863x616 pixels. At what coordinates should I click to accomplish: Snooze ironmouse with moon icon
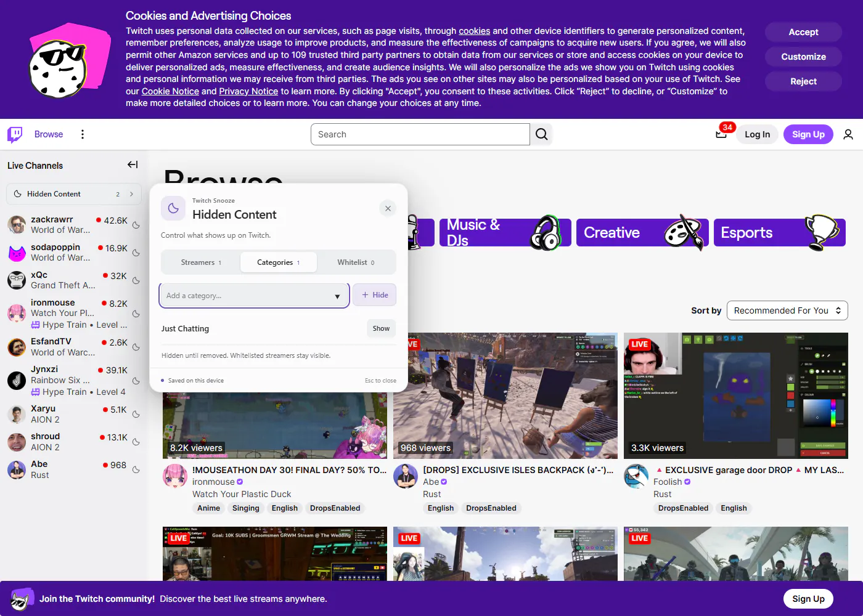click(136, 314)
